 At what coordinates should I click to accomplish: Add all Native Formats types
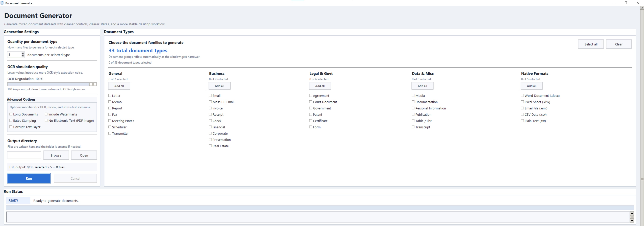click(x=532, y=86)
